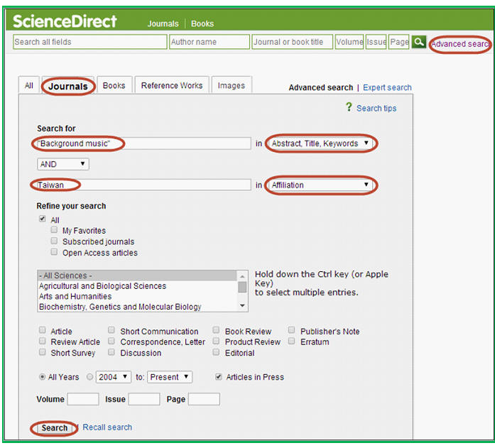Tick the Correspondence, Letter checkbox
The image size is (495, 448).
(x=111, y=341)
